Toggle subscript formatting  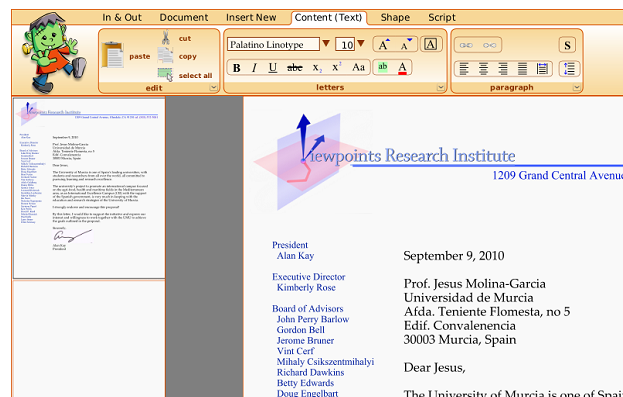(x=317, y=68)
